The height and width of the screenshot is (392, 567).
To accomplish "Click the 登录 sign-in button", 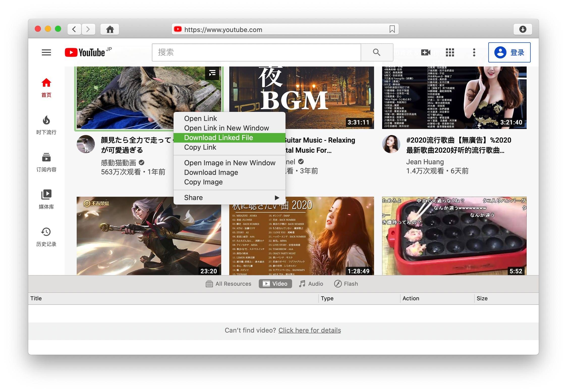I will 509,52.
